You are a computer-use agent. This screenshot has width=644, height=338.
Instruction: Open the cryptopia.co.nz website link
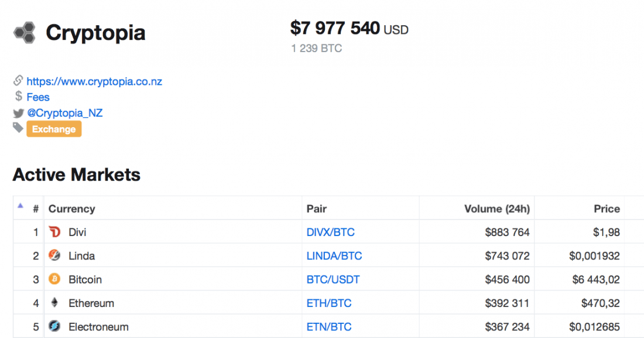94,81
